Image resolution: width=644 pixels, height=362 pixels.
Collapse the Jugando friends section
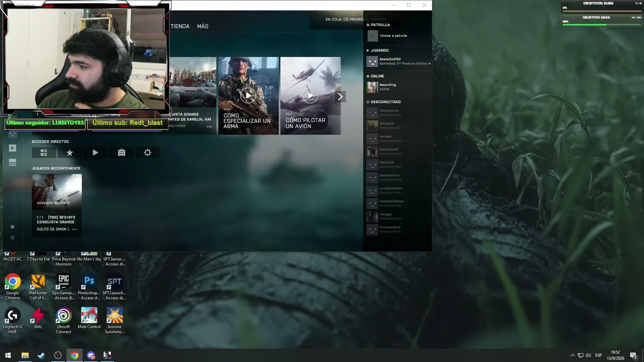point(378,50)
